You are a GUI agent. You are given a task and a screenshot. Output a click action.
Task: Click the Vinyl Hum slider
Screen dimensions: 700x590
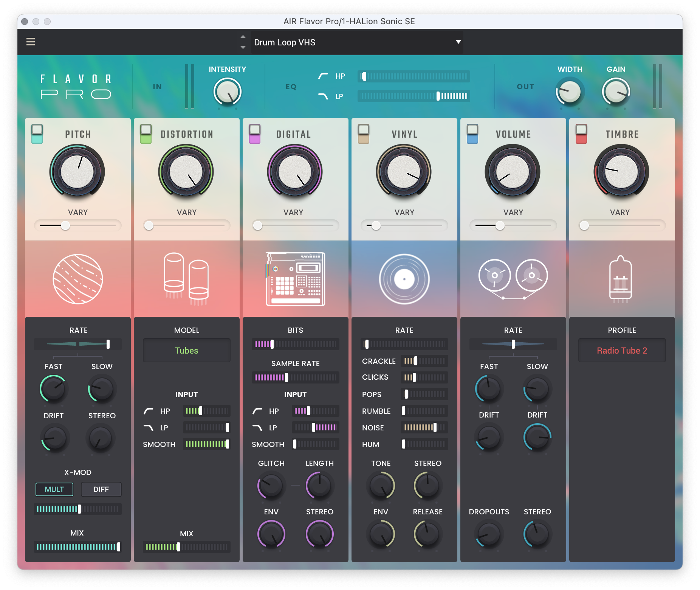424,444
